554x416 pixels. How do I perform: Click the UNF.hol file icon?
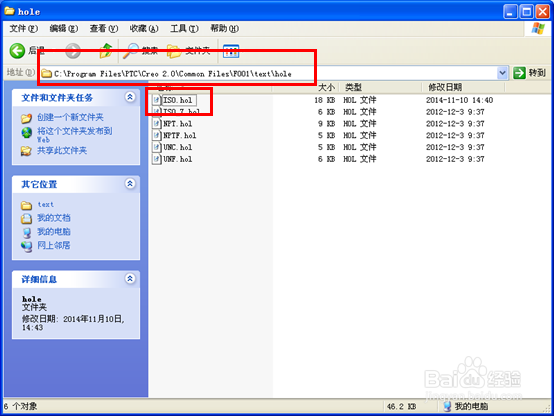157,159
